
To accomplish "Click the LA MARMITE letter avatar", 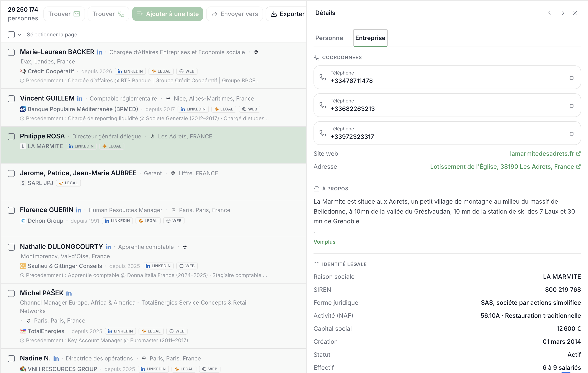I will [x=23, y=146].
